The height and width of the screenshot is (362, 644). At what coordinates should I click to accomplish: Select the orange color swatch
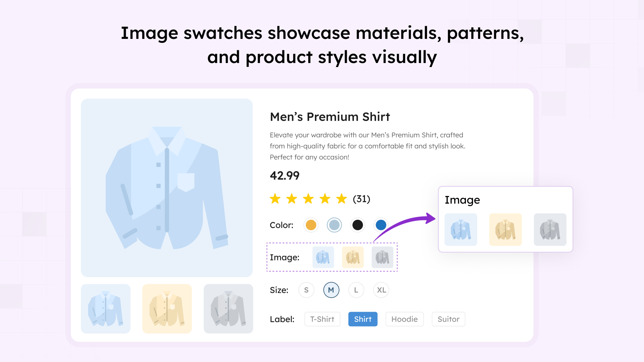(311, 225)
